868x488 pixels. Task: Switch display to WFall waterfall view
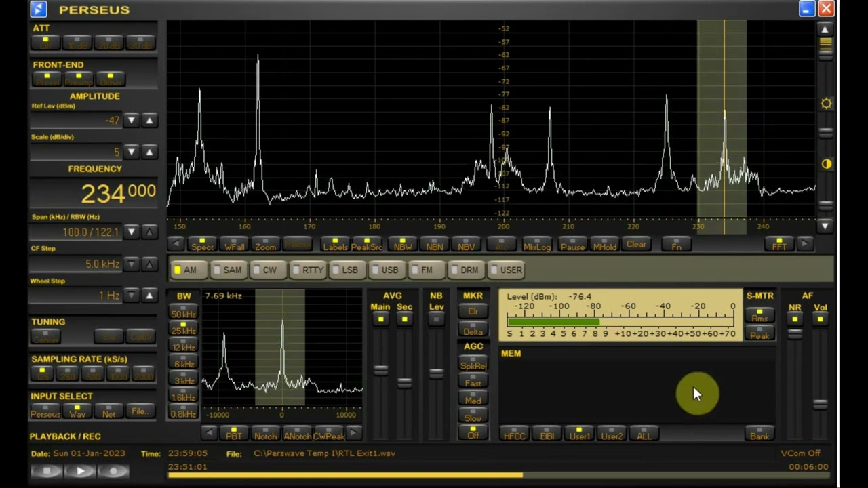233,245
